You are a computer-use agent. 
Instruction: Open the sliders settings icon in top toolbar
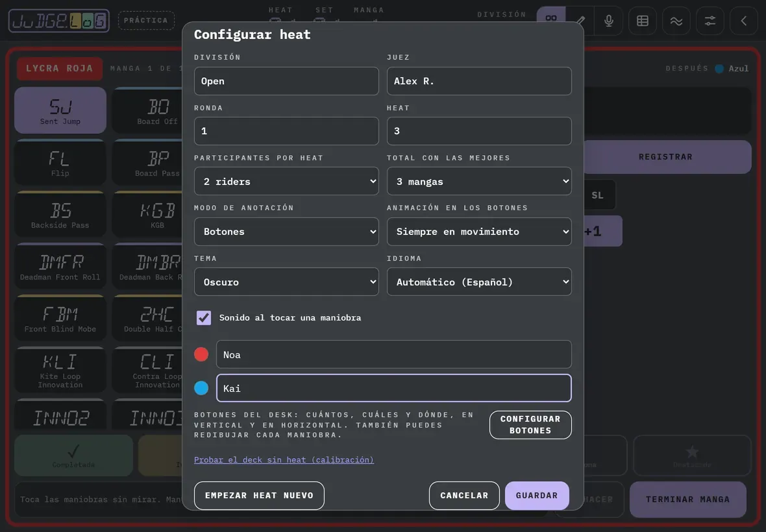click(x=710, y=21)
